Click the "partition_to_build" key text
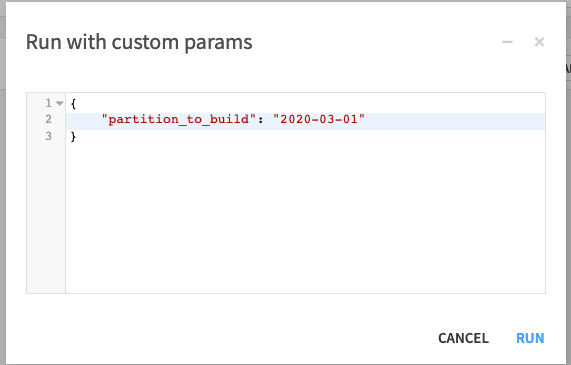 (x=179, y=119)
